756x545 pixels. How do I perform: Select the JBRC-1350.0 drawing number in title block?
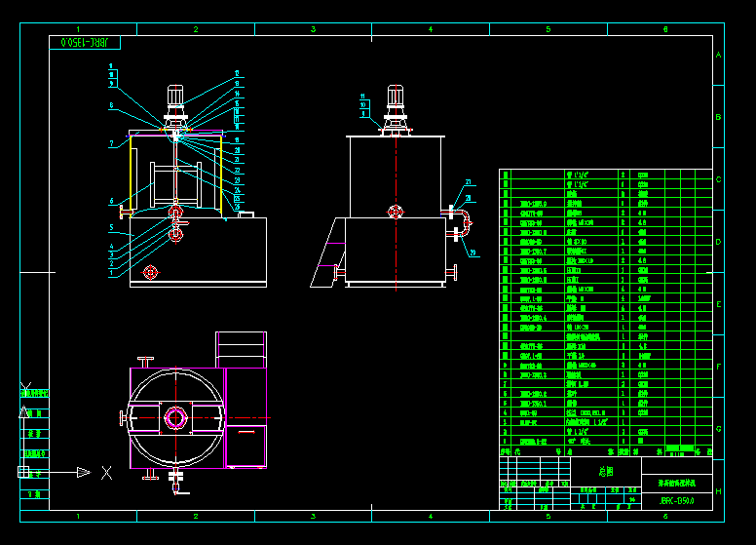tap(677, 501)
